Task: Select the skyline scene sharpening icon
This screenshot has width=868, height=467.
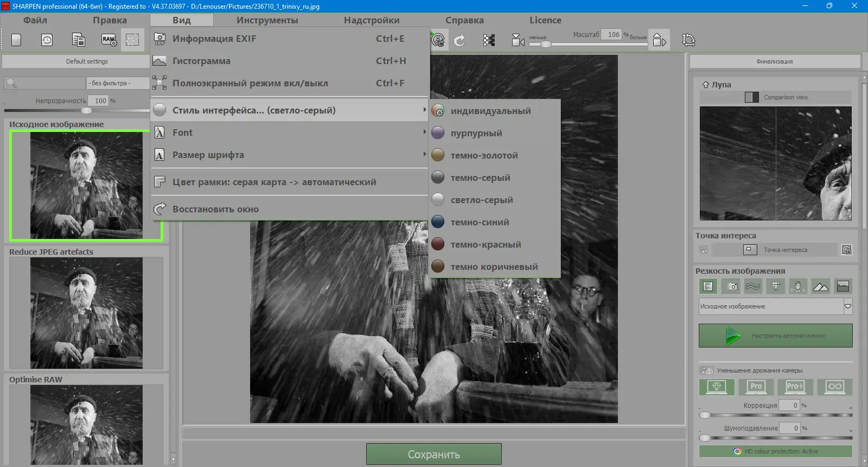Action: (843, 286)
